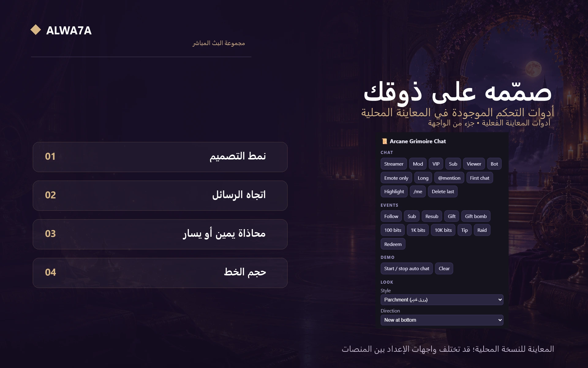Select the 02 اتجاه الرسائل card
588x368 pixels.
click(x=160, y=196)
